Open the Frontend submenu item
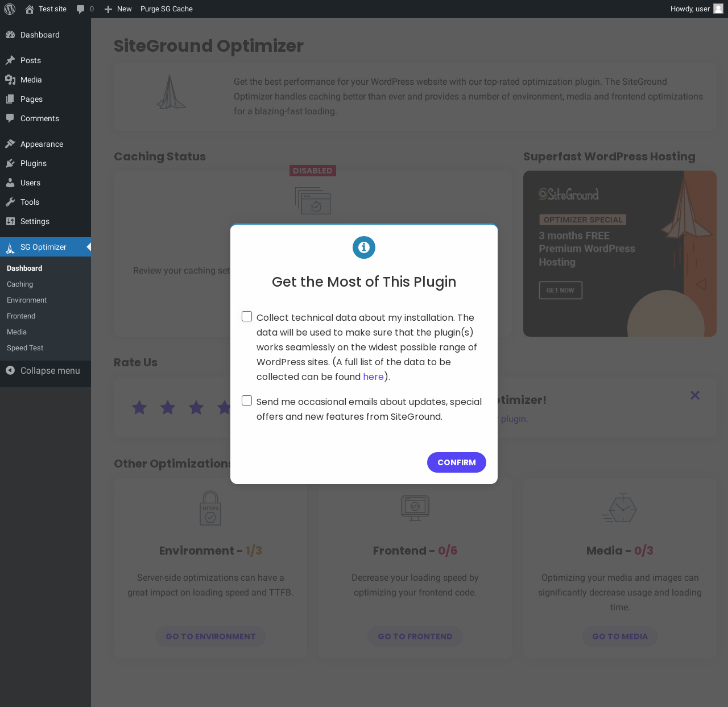The width and height of the screenshot is (728, 707). pyautogui.click(x=21, y=316)
